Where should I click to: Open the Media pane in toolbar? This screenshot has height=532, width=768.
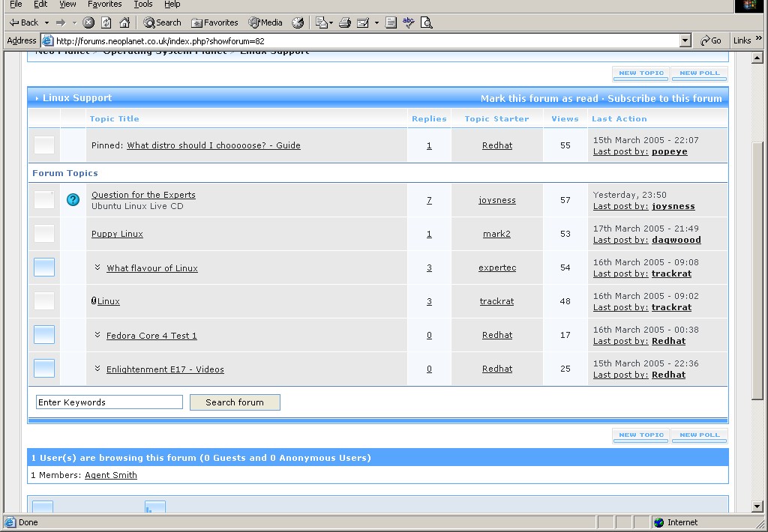[265, 22]
